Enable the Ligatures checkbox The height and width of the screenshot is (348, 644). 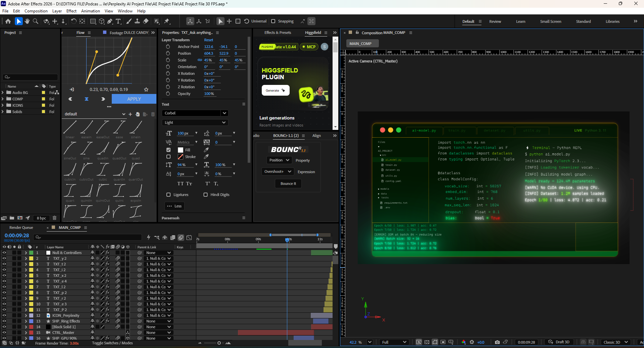pos(168,195)
